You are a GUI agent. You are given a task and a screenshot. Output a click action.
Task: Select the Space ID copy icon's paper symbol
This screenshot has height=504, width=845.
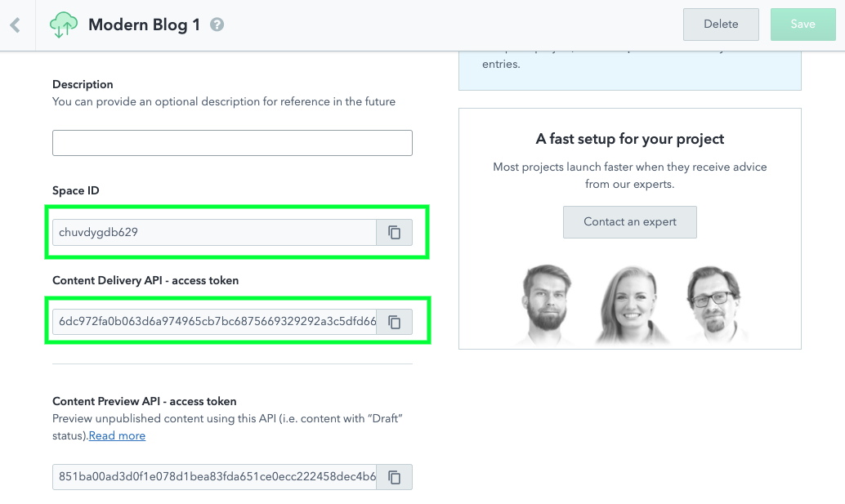(x=394, y=232)
